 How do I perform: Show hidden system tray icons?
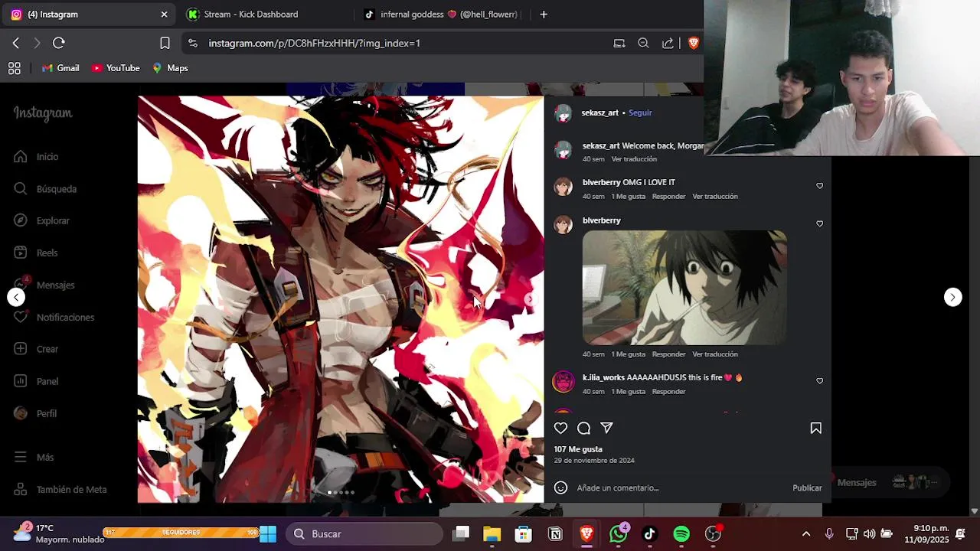(805, 533)
